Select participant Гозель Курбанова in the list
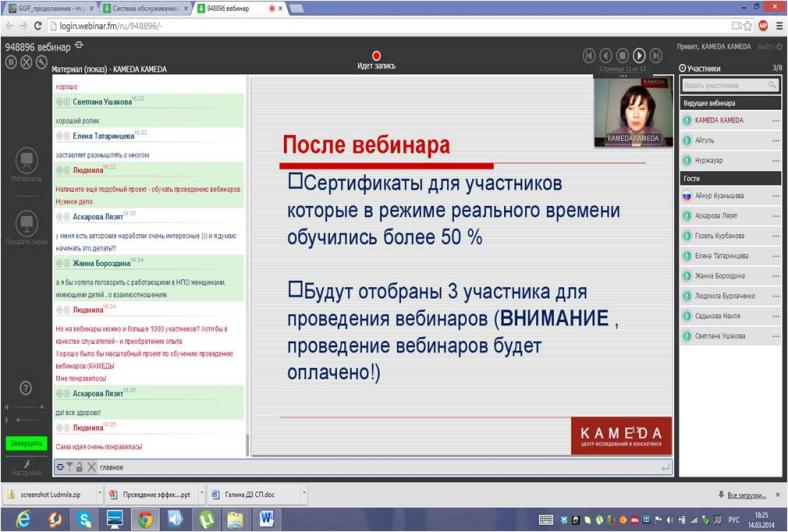 tap(730, 236)
